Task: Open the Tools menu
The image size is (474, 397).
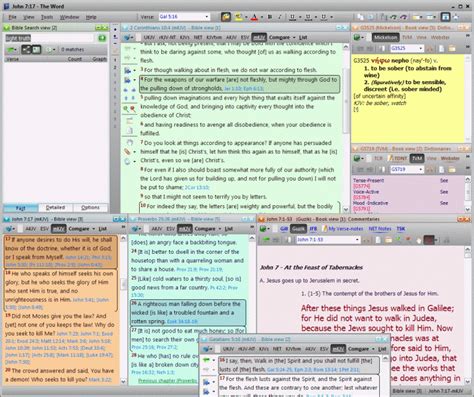Action: (47, 17)
